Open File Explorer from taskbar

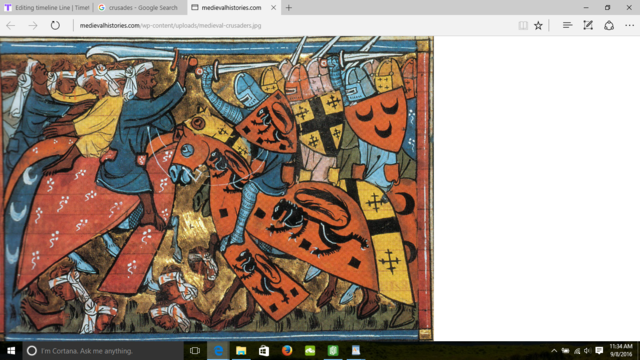(241, 351)
